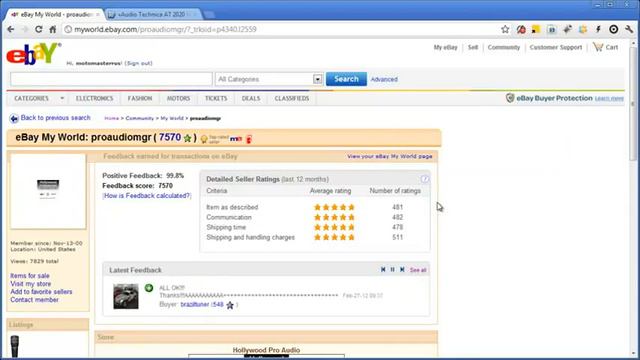Bookmark page with star icon

click(505, 29)
